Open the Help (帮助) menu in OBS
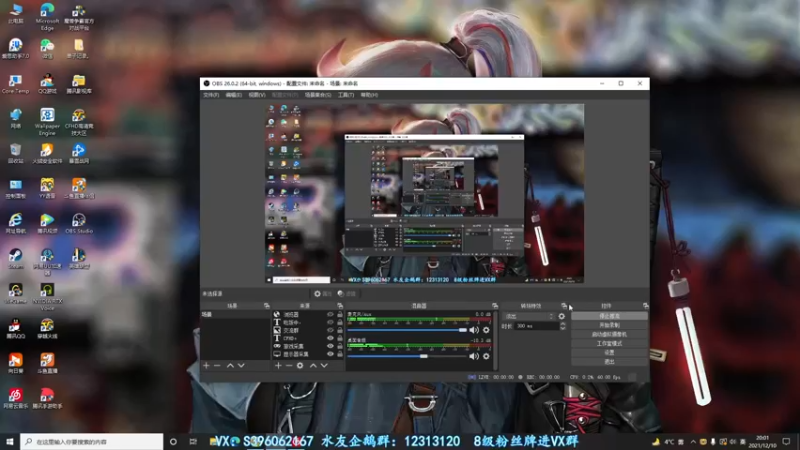 (x=369, y=95)
